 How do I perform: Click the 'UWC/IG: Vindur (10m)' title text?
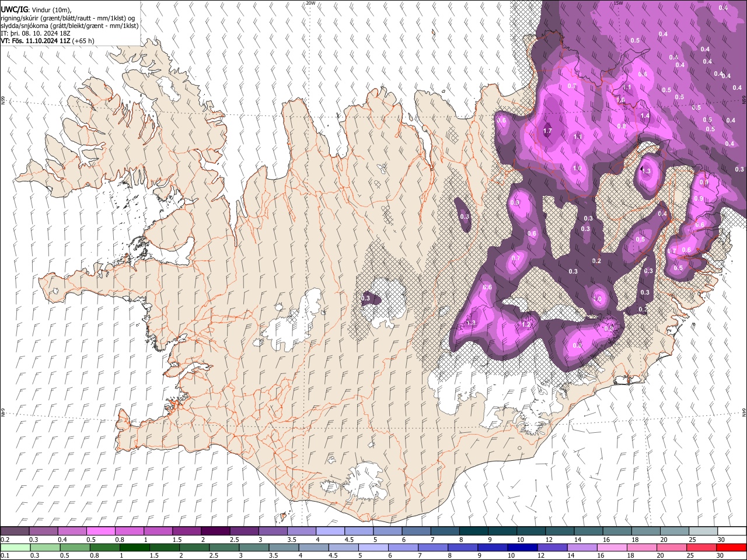36,10
